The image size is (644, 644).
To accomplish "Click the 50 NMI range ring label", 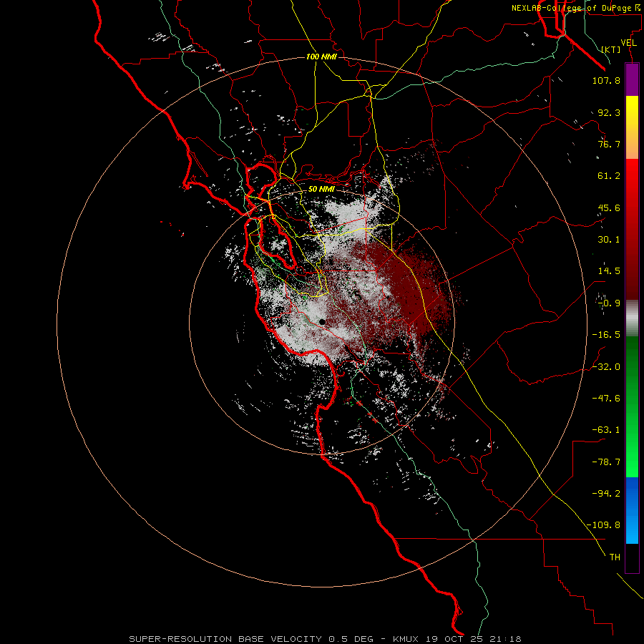I will click(x=321, y=189).
